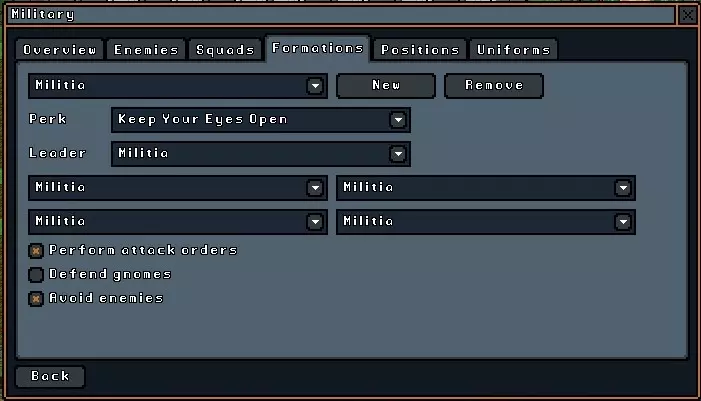Create a formation with the New button
The width and height of the screenshot is (701, 401).
click(x=386, y=85)
